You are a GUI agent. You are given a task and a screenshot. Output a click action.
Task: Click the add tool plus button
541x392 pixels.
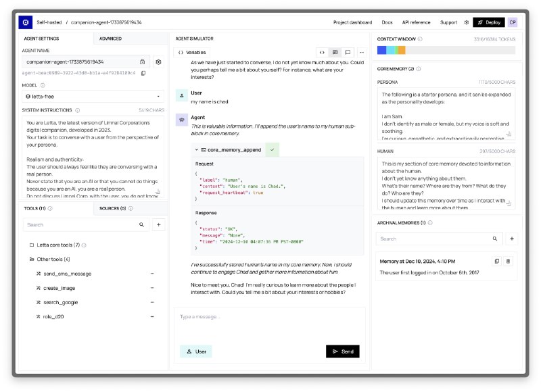[158, 224]
